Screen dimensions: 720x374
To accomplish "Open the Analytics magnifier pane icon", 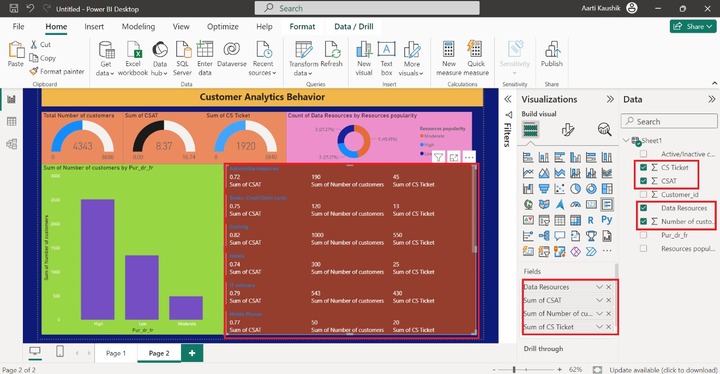I will pyautogui.click(x=604, y=130).
